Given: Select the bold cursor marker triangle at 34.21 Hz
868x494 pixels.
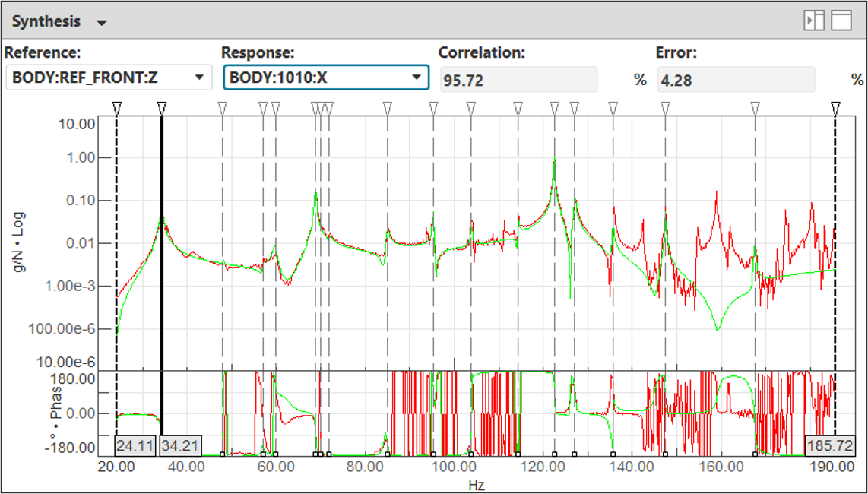Looking at the screenshot, I should pos(162,108).
